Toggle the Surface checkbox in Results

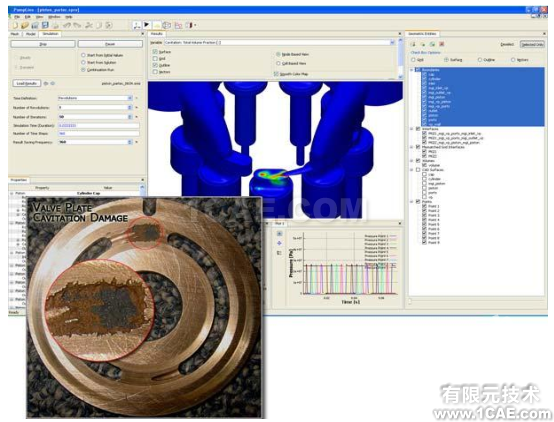(x=155, y=52)
